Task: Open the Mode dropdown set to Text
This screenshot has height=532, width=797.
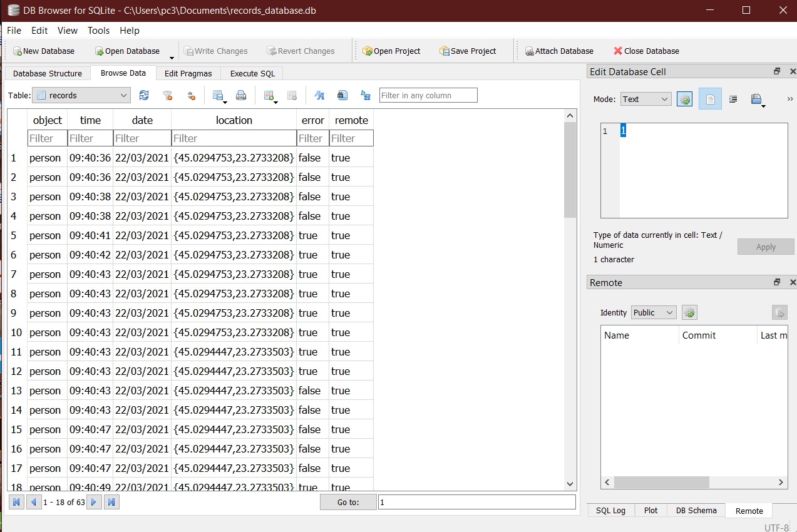Action: pyautogui.click(x=645, y=99)
